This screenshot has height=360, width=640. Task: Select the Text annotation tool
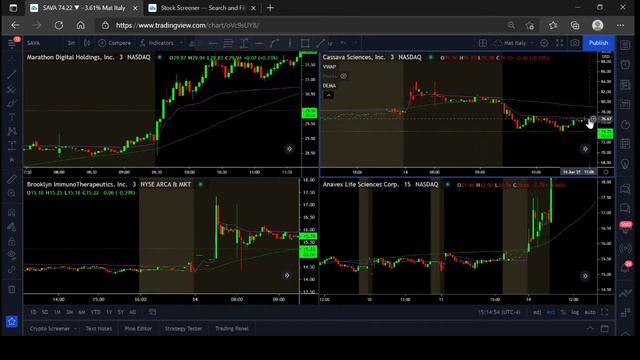[12, 118]
